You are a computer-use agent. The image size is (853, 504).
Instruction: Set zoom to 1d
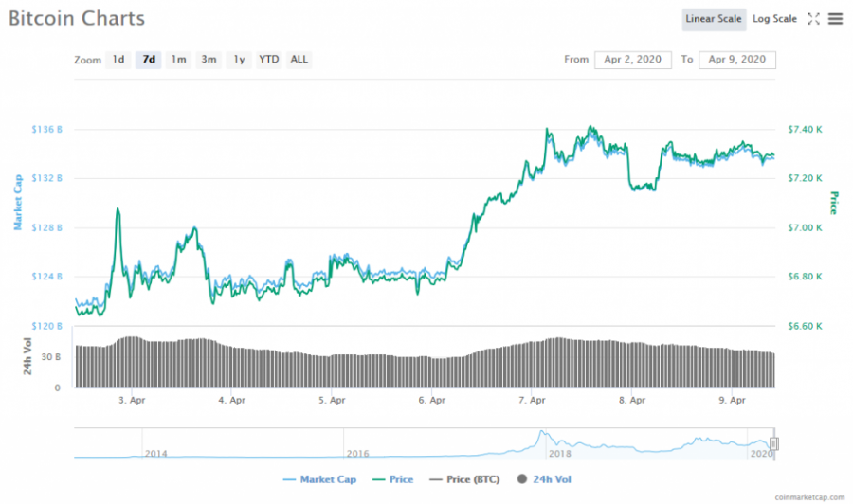click(118, 60)
